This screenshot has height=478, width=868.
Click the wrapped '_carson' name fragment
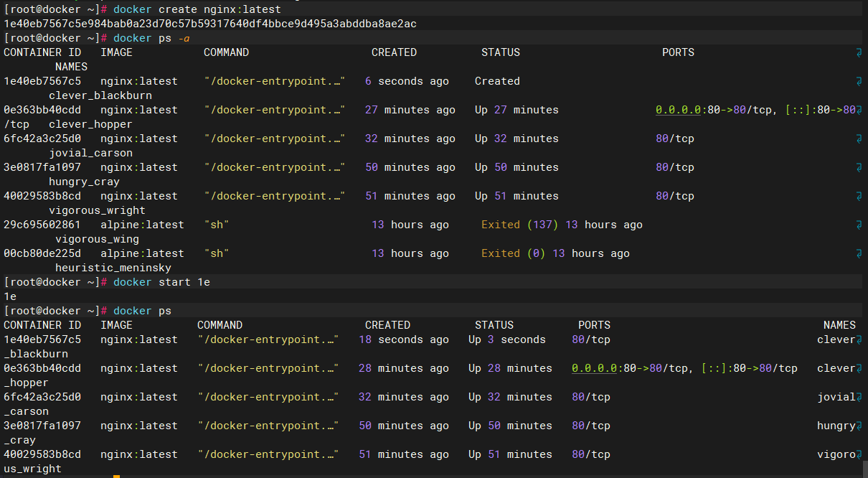click(x=26, y=411)
